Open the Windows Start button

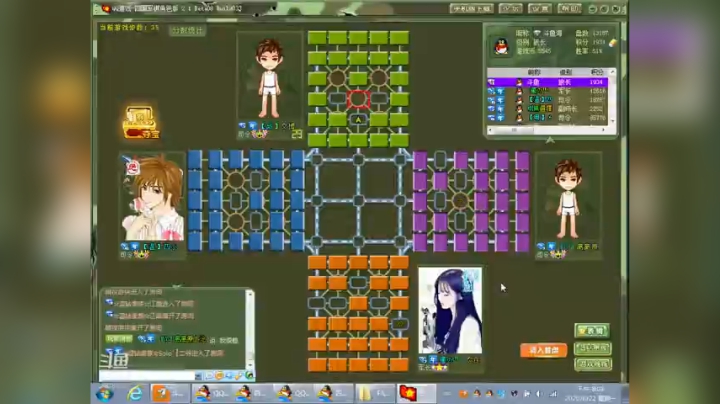(x=104, y=394)
